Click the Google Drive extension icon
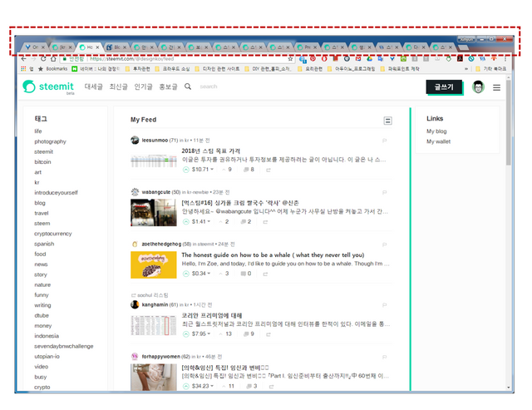This screenshot has height=410, width=532. 369,59
